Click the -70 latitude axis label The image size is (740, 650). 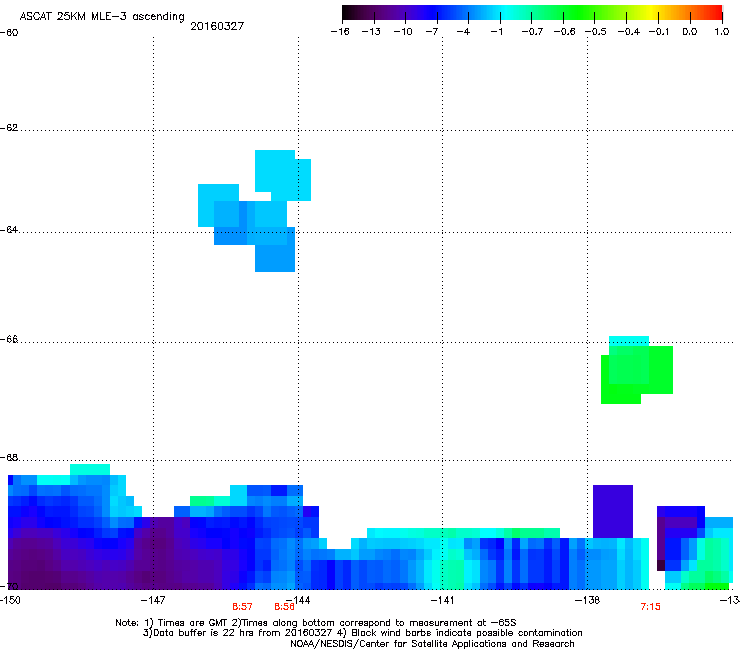(9, 586)
